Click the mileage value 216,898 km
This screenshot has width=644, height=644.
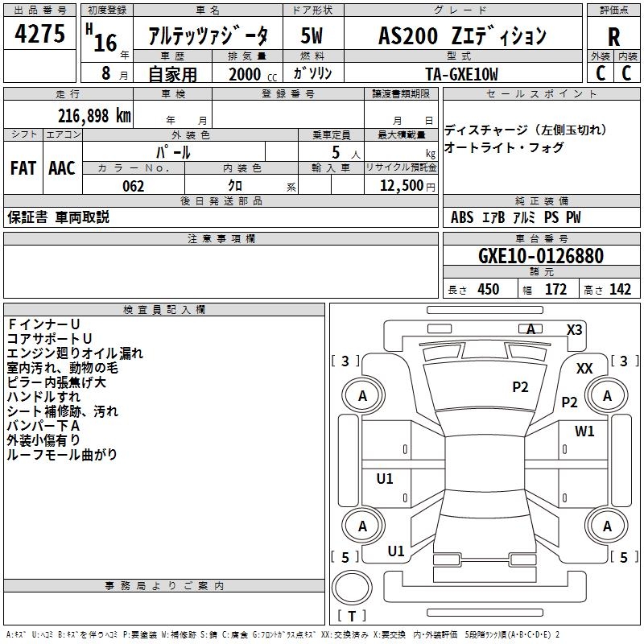pyautogui.click(x=94, y=115)
